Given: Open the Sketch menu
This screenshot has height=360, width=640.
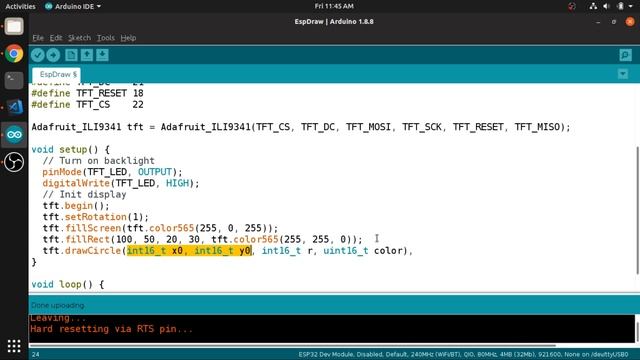Looking at the screenshot, I should (79, 38).
